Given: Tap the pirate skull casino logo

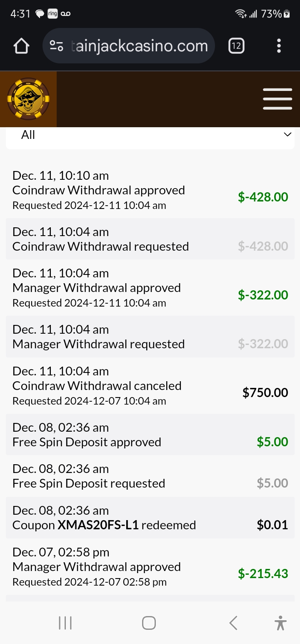Looking at the screenshot, I should pyautogui.click(x=28, y=99).
